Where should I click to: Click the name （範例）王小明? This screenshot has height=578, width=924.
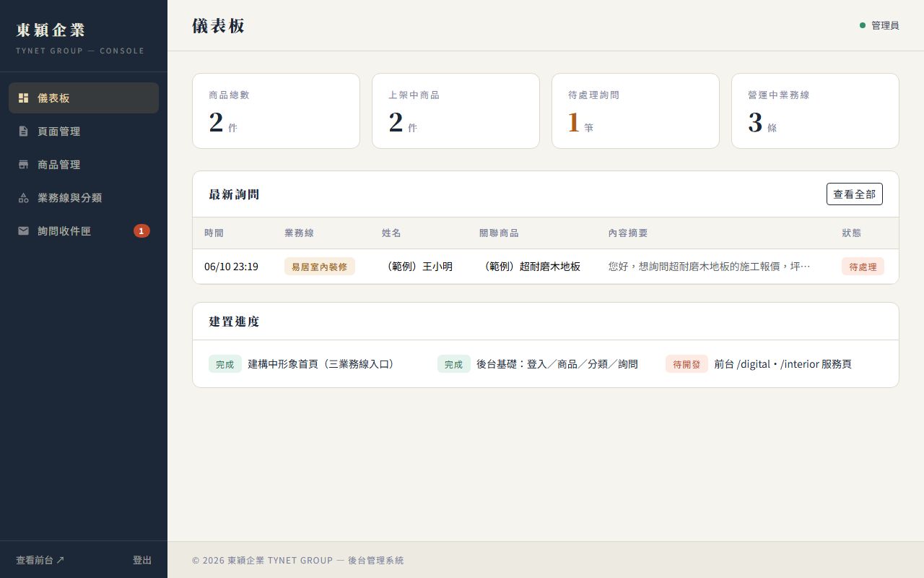click(417, 267)
